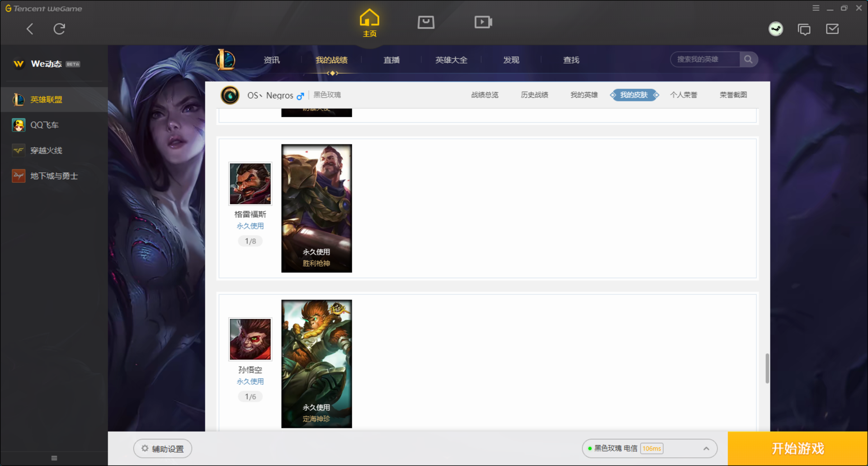This screenshot has height=466, width=868.
Task: Click the We动态 logo icon
Action: coord(19,64)
